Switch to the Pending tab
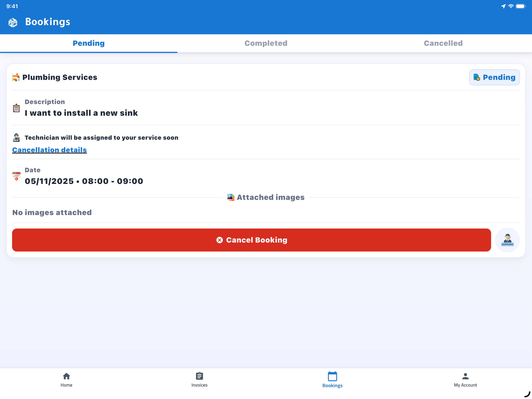 pos(89,43)
